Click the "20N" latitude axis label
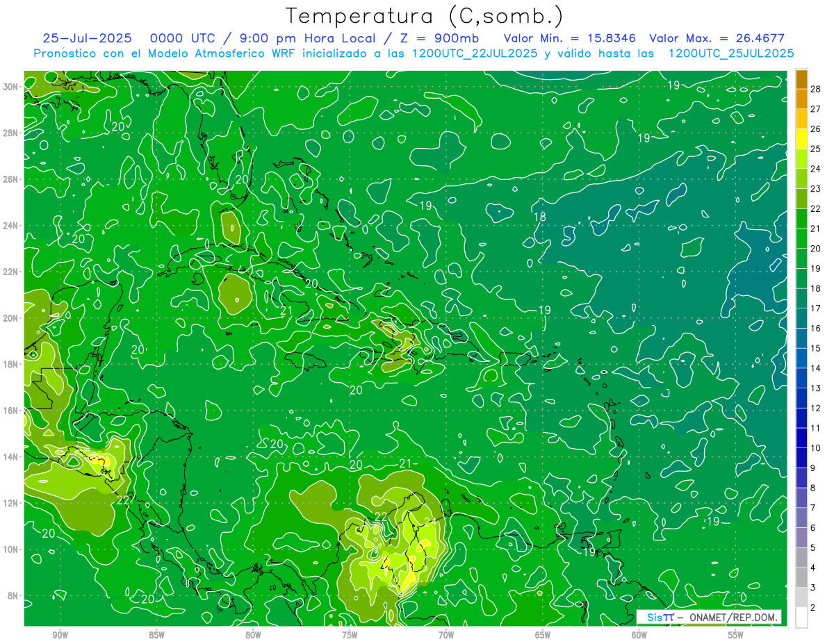Screen dimensions: 834x644 pyautogui.click(x=10, y=318)
